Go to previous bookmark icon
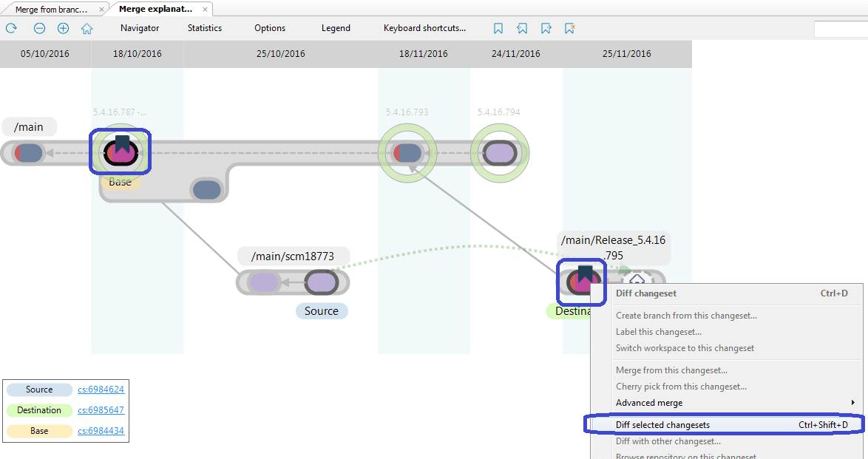 (522, 27)
